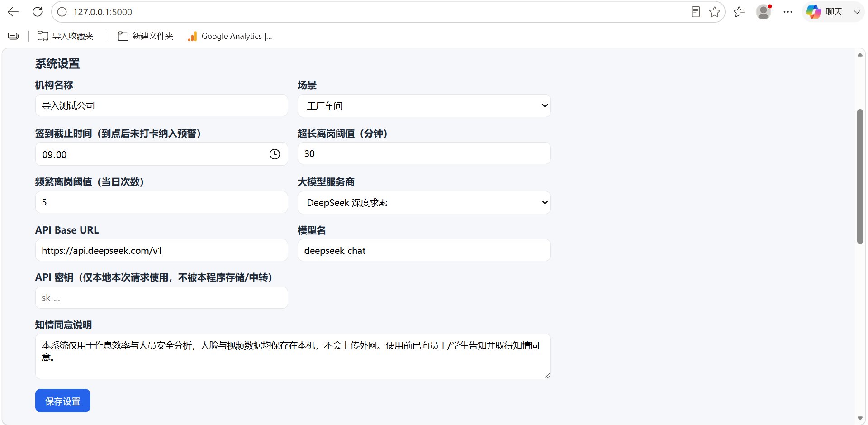Open the 导入收藏夹 bookmark
Viewport: 868px width, 425px height.
[x=66, y=36]
